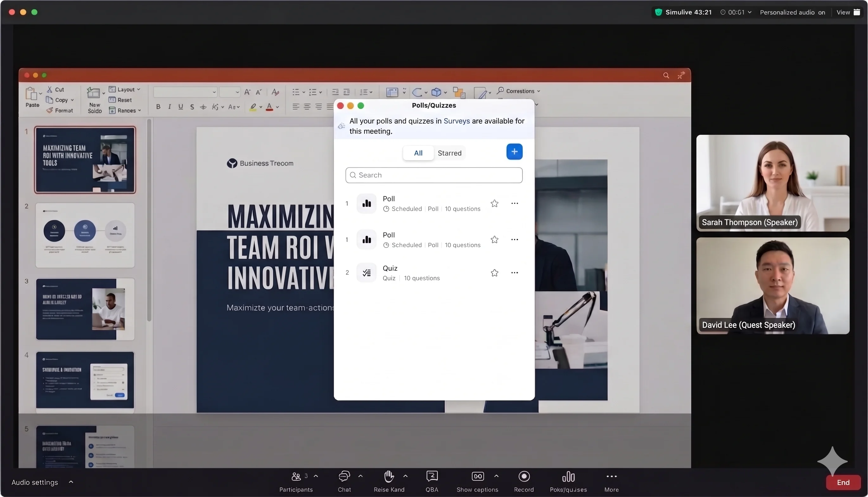
Task: Toggle bold formatting
Action: (158, 107)
